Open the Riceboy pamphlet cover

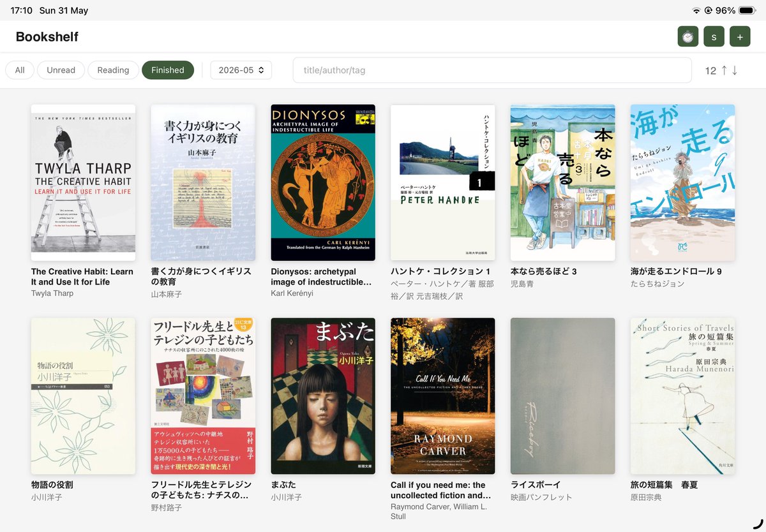[x=563, y=396]
